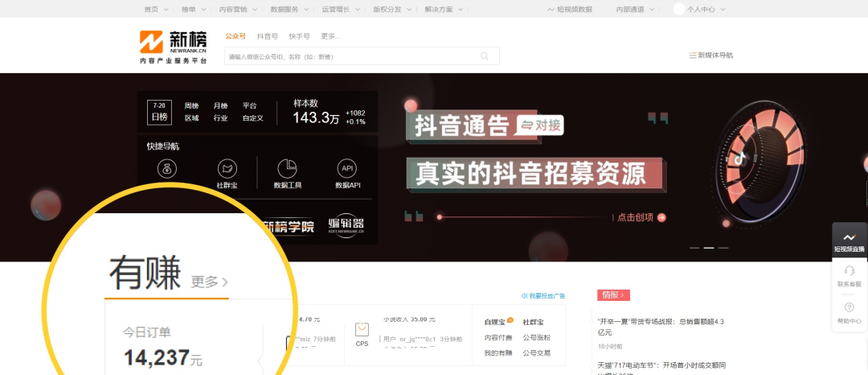Click the 数据API icon
Viewport: 868px width, 375px height.
click(347, 169)
